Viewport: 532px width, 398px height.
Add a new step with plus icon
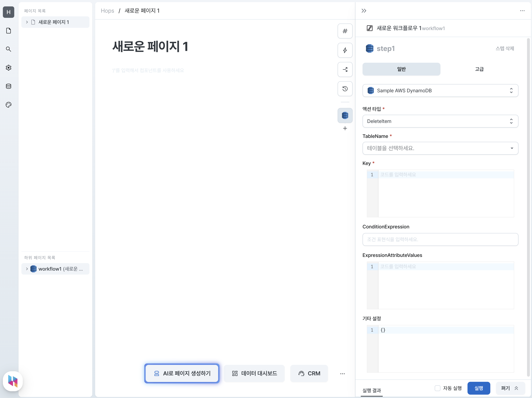[345, 128]
